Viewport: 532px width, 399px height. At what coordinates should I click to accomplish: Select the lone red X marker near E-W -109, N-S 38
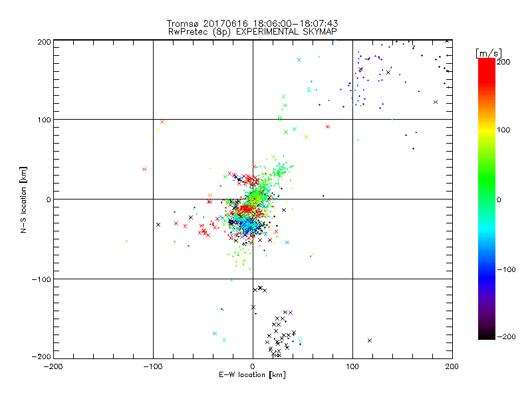click(x=144, y=169)
